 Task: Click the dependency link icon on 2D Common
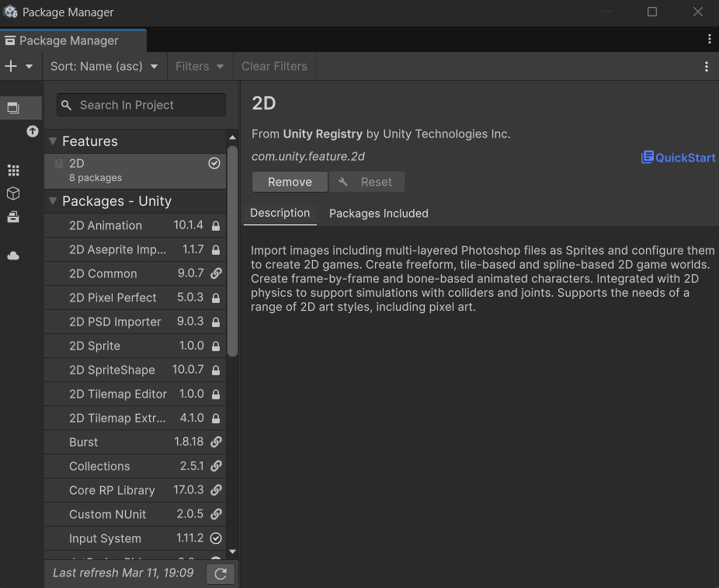click(x=216, y=273)
